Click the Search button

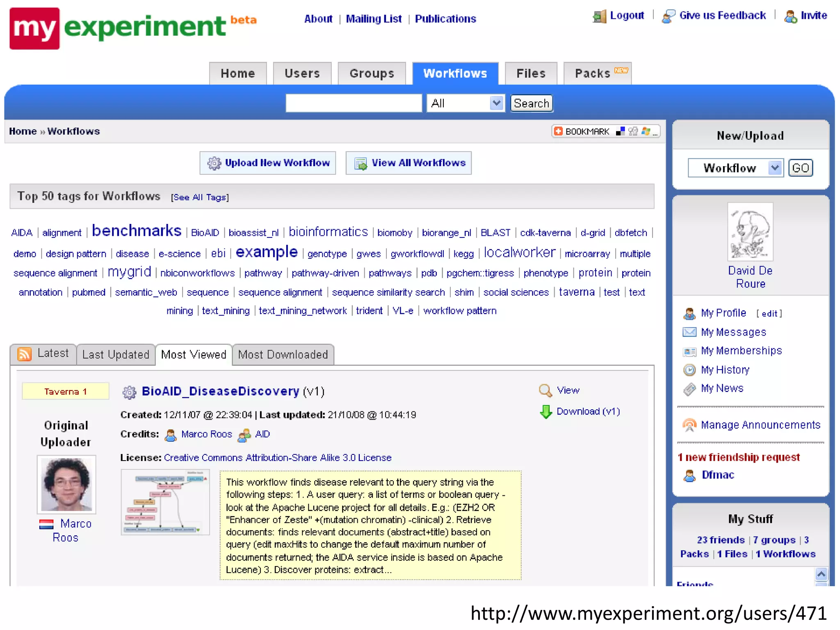click(x=532, y=103)
